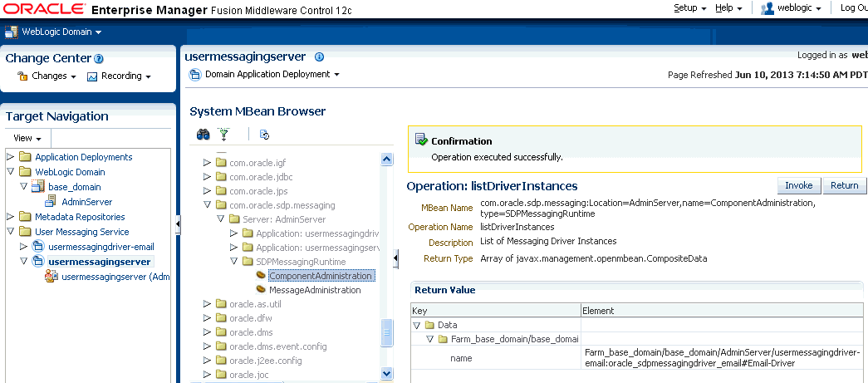Click the info icon next to usermessagingserver title

click(x=319, y=57)
